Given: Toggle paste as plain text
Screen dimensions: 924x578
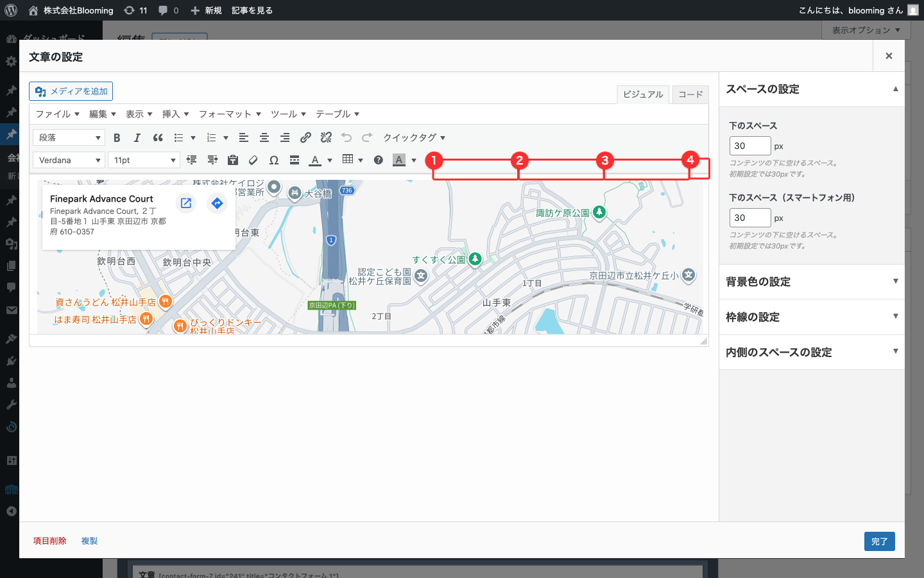Looking at the screenshot, I should [233, 160].
